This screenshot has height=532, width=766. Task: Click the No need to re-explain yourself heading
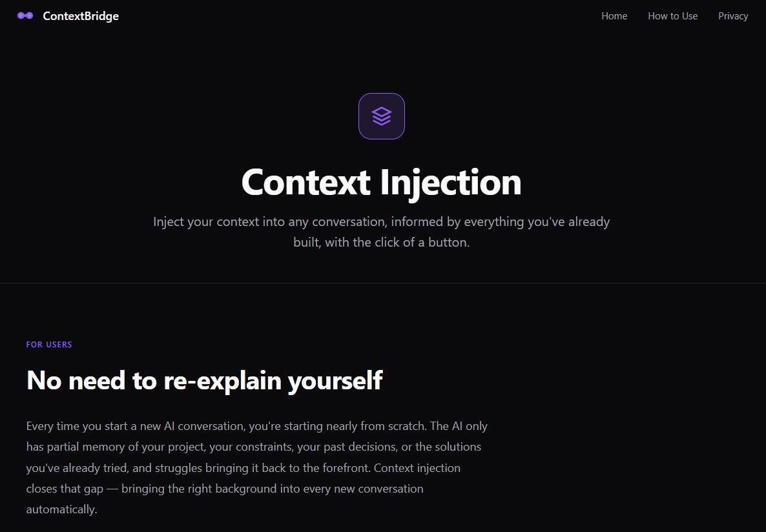point(204,380)
